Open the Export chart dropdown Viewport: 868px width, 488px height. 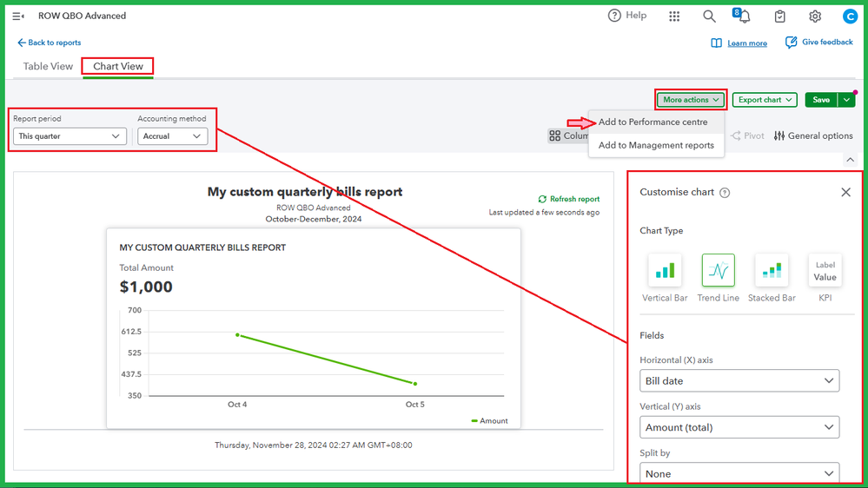(x=765, y=100)
